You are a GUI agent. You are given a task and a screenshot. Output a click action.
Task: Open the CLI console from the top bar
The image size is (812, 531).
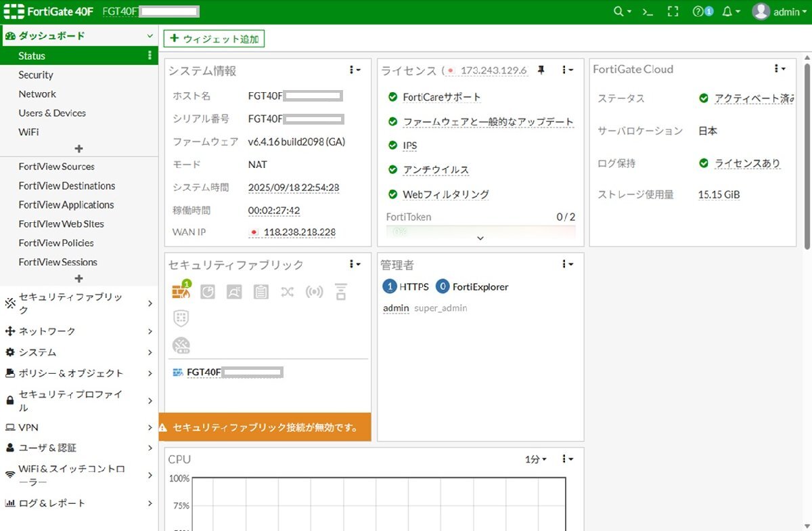pos(648,12)
